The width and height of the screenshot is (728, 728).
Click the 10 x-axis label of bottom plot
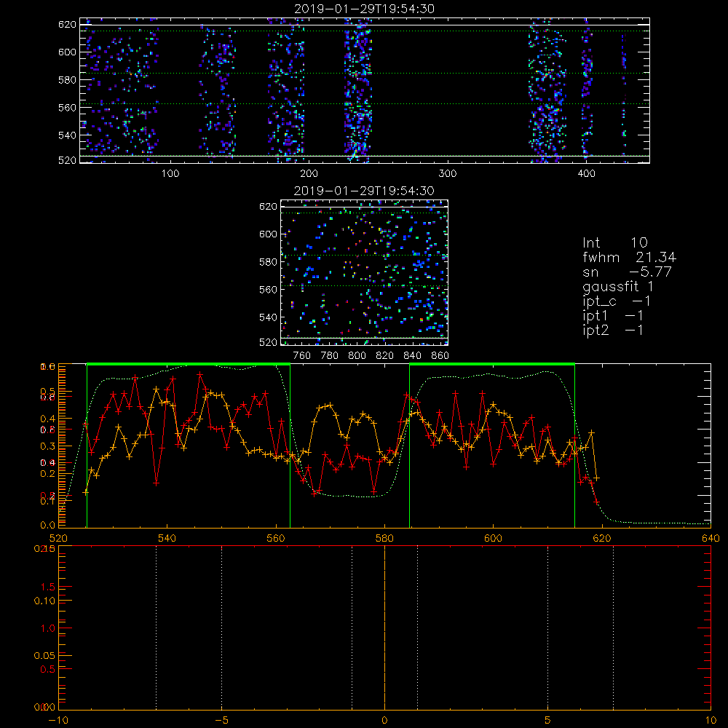[711, 720]
